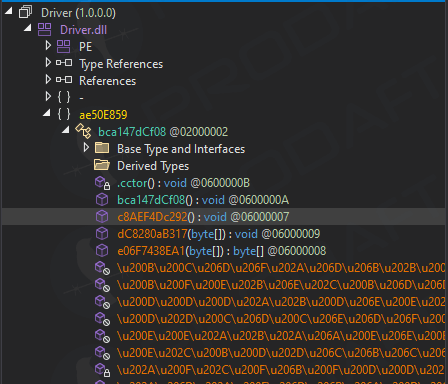Select member starting \u200D\u200D\u200D\u202A

coord(281,302)
